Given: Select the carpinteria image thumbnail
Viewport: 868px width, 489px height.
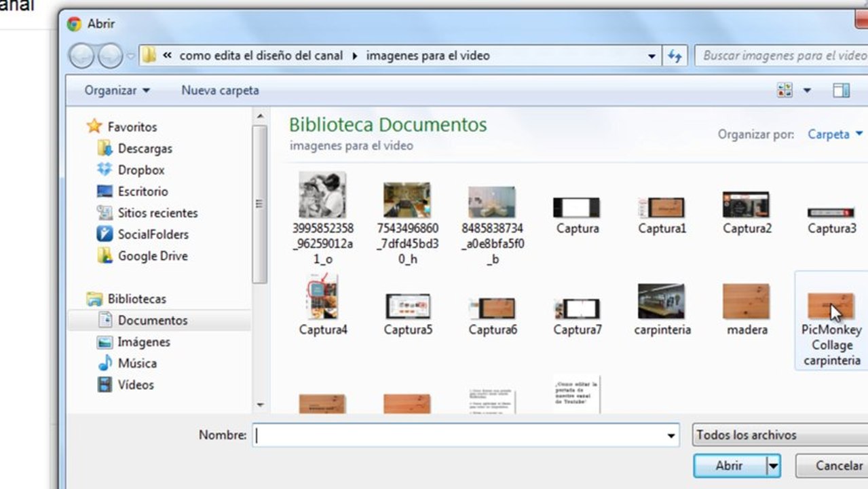Looking at the screenshot, I should point(662,301).
